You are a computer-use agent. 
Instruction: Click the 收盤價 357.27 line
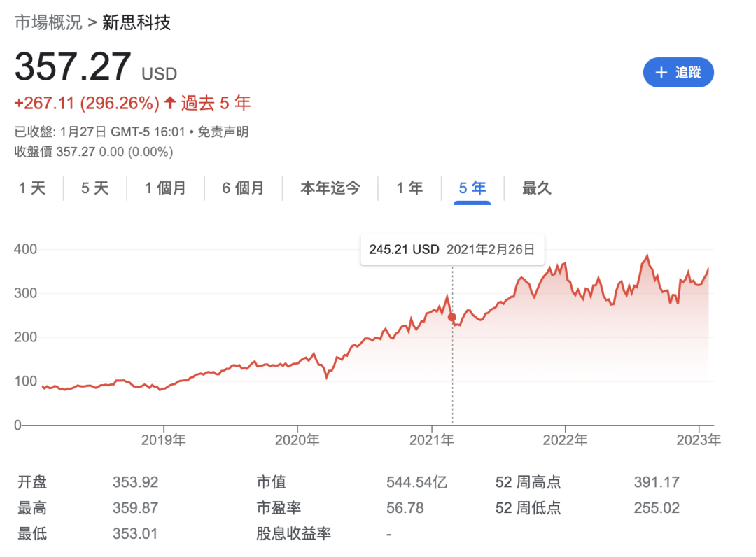(x=94, y=152)
